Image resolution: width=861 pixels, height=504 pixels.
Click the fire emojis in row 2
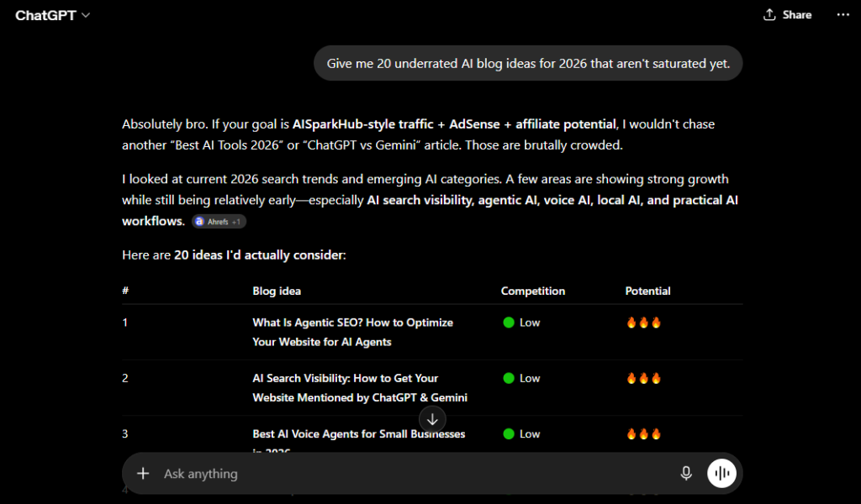(643, 378)
